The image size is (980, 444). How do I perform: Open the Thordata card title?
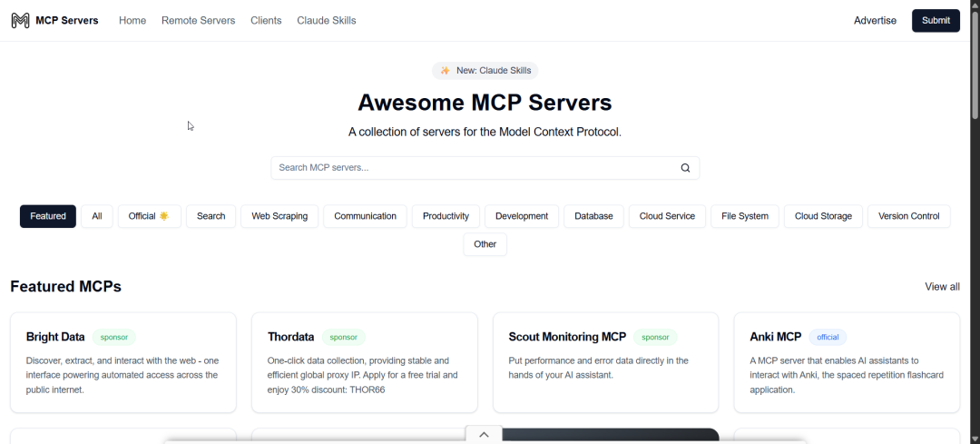coord(290,337)
